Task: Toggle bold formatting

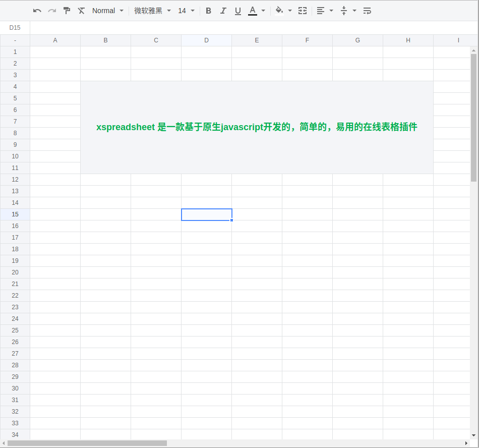Action: click(x=208, y=11)
